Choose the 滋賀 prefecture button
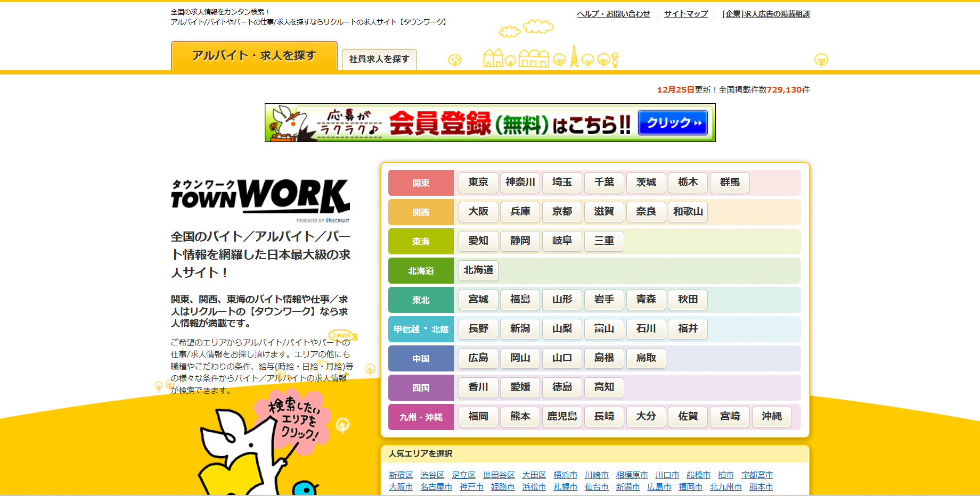The image size is (980, 496). [605, 212]
